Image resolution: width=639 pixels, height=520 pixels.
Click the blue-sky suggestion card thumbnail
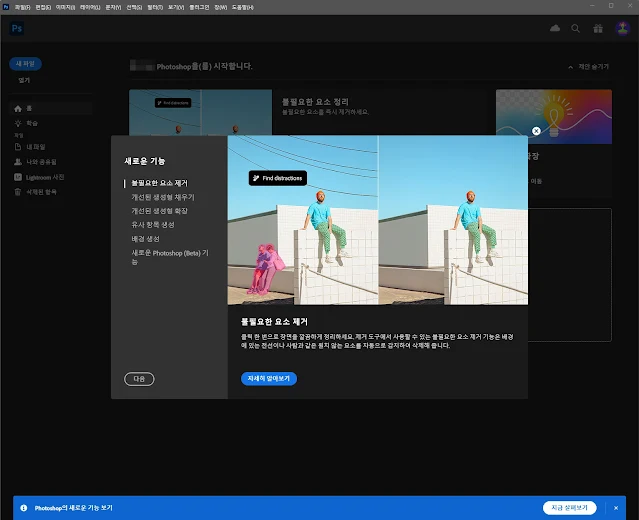(200, 112)
